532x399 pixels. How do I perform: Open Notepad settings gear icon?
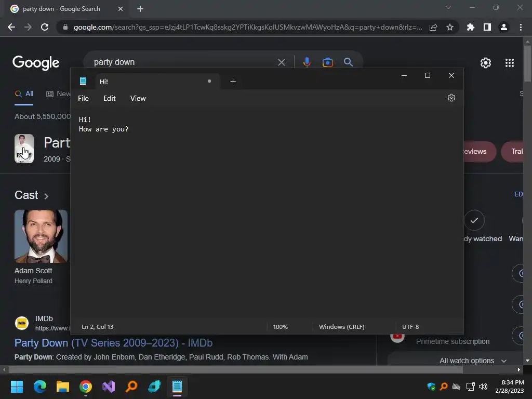pyautogui.click(x=451, y=98)
